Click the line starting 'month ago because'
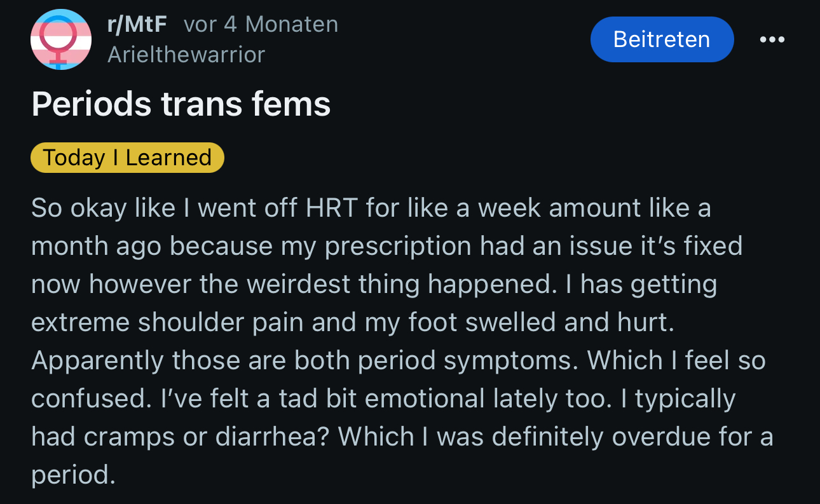Image resolution: width=820 pixels, height=504 pixels. (x=387, y=246)
